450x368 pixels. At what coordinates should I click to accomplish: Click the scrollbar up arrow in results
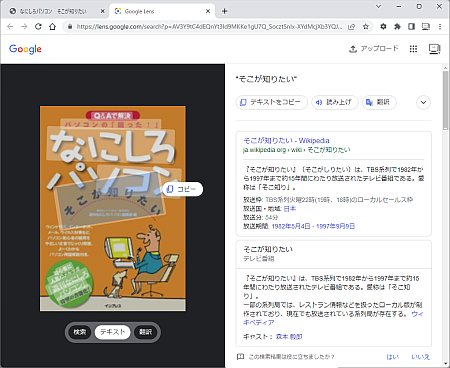pos(446,68)
